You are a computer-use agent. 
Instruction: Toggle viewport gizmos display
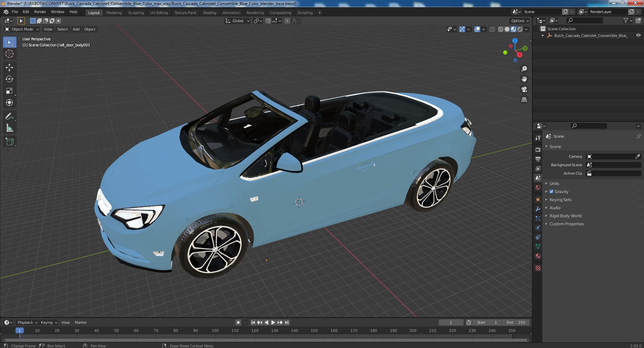click(x=462, y=29)
